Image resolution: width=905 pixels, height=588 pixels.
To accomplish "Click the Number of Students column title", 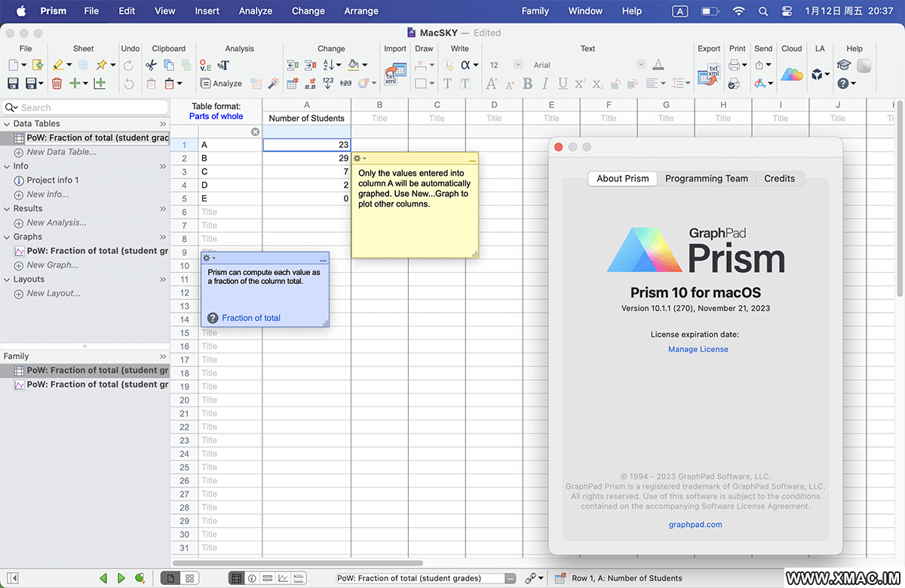I will click(306, 118).
